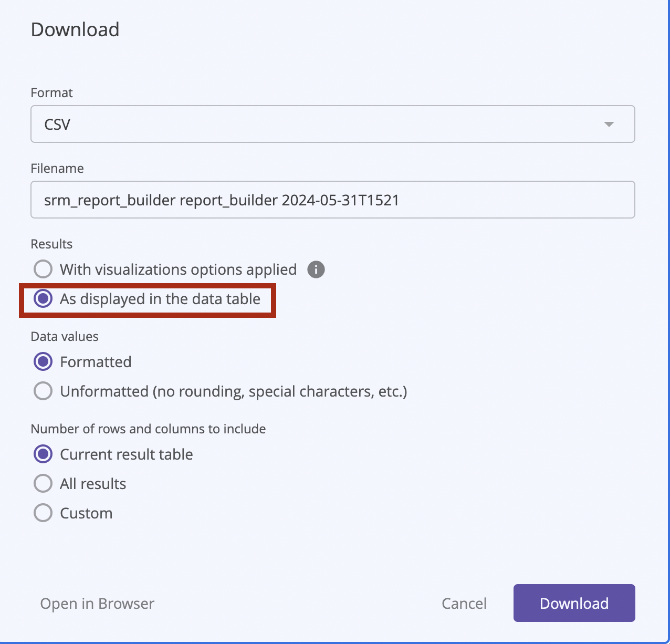This screenshot has width=670, height=644.
Task: Click the Data values section heading
Action: coord(65,337)
